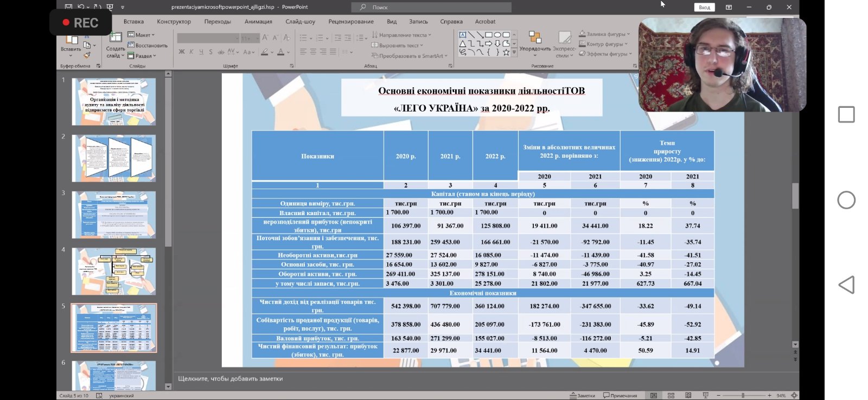868x400 pixels.
Task: Open Эффекты фигуры effects dropdown
Action: coord(605,54)
